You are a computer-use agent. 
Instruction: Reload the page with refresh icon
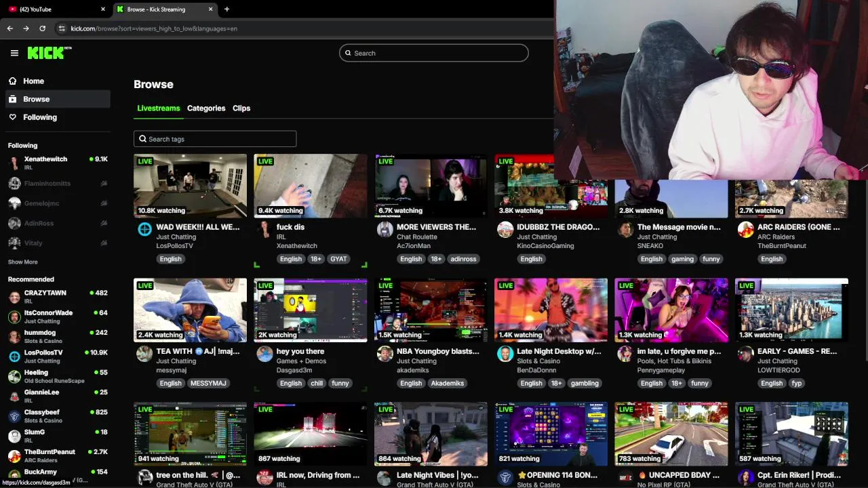coord(42,28)
